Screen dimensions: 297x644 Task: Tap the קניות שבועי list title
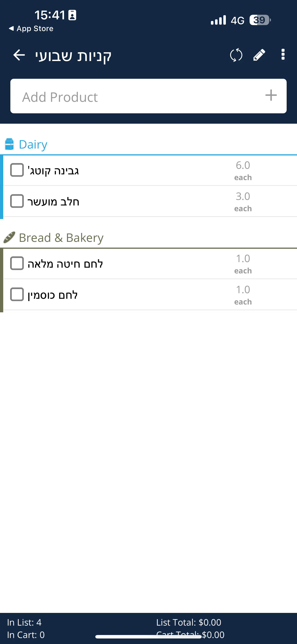(x=73, y=56)
